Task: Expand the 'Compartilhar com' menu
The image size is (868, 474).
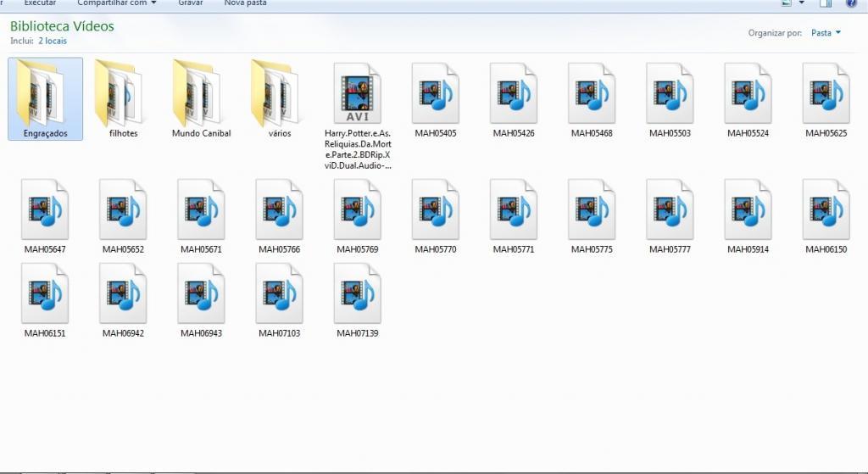Action: (x=117, y=3)
